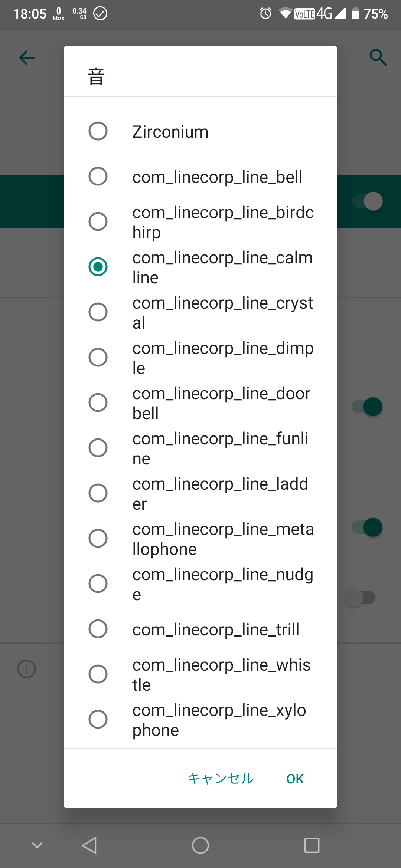Tap the checkmark circle status icon
The width and height of the screenshot is (401, 868).
tap(100, 14)
